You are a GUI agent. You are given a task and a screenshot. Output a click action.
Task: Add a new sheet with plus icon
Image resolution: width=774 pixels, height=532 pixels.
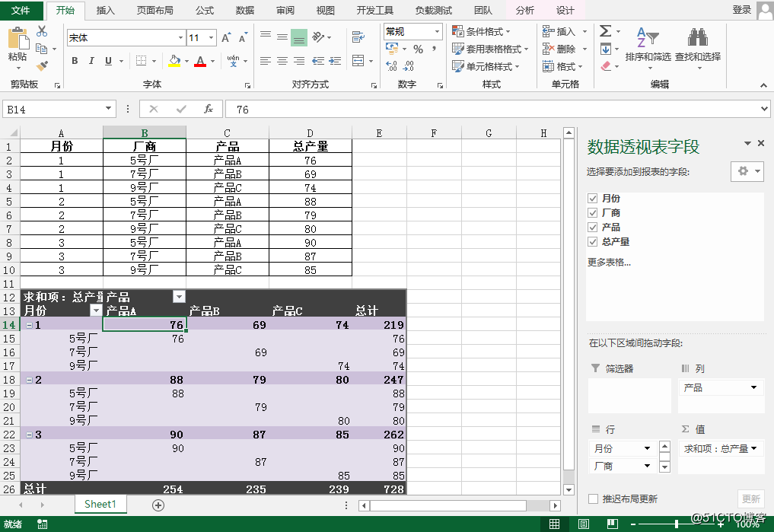pyautogui.click(x=158, y=505)
